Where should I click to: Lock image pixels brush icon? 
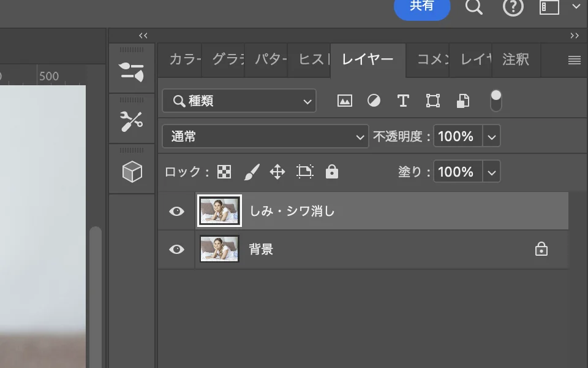click(252, 172)
